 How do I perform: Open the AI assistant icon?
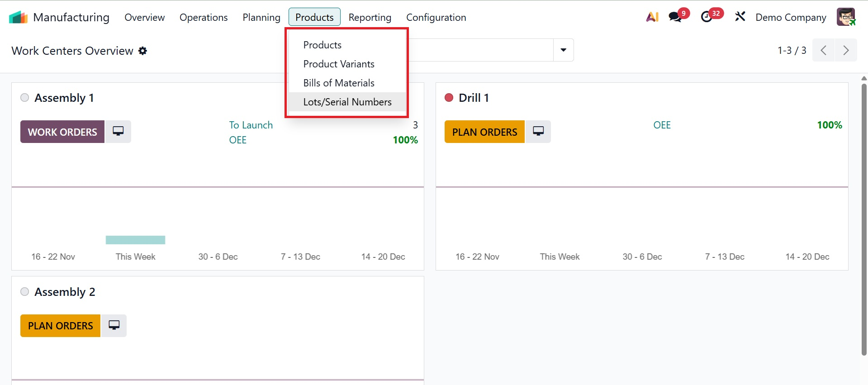652,17
